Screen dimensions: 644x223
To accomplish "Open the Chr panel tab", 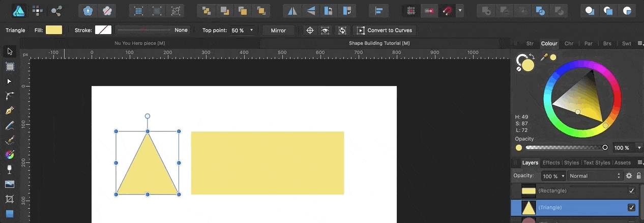I will pos(569,44).
